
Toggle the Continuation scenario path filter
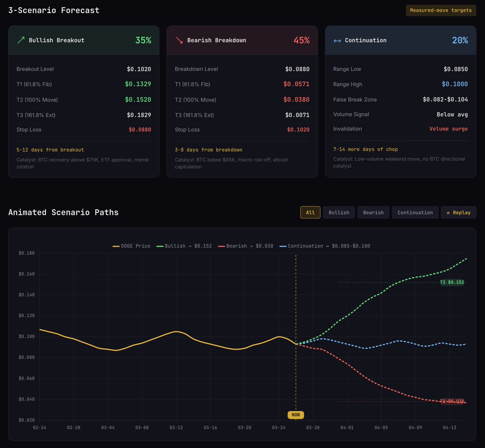[x=415, y=212]
